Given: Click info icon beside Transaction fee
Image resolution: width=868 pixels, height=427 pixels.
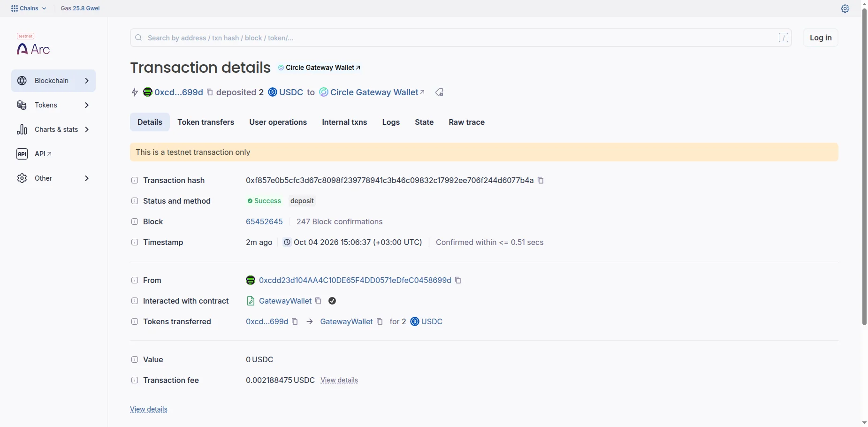Looking at the screenshot, I should click(x=135, y=380).
